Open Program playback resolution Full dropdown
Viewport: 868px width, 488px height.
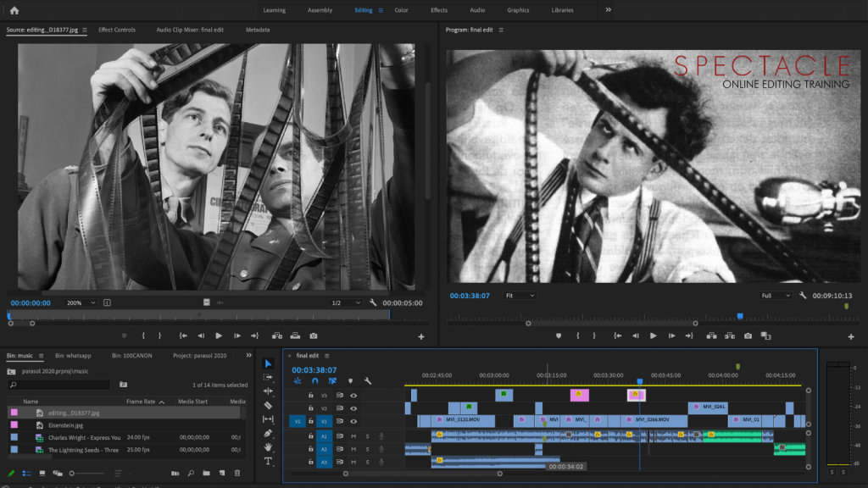pos(776,296)
